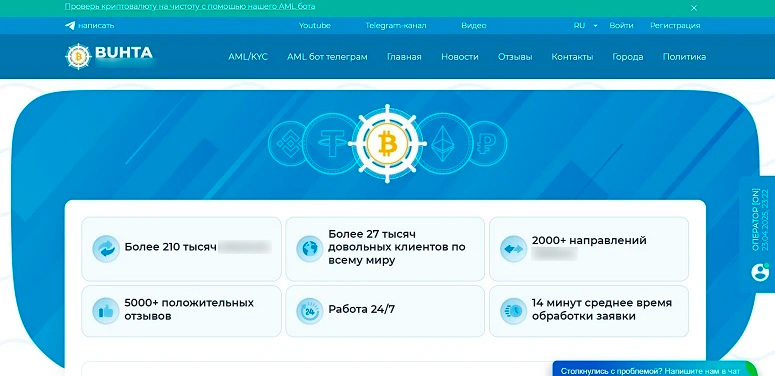This screenshot has height=376, width=775.
Task: Click the написать link
Action: [x=96, y=26]
